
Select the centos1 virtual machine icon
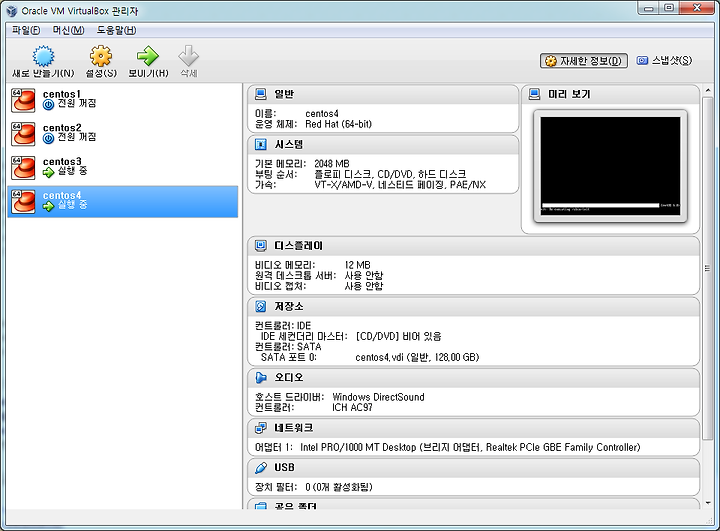coord(23,100)
